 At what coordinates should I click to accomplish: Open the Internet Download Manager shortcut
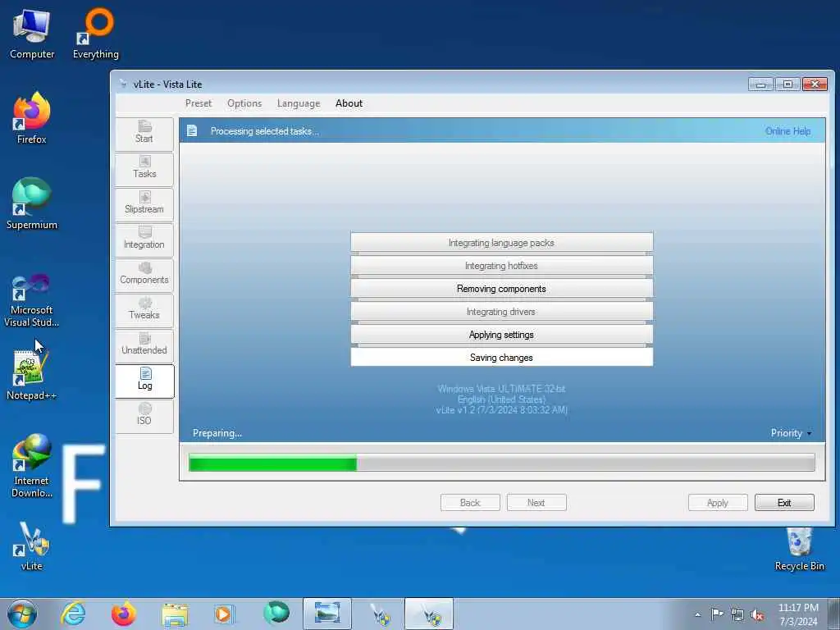pyautogui.click(x=32, y=466)
